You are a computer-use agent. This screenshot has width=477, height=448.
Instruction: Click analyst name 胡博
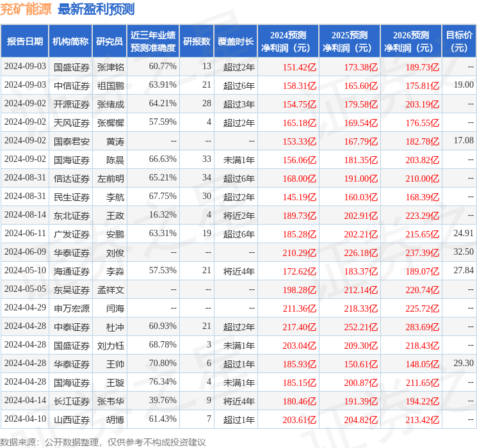click(115, 420)
